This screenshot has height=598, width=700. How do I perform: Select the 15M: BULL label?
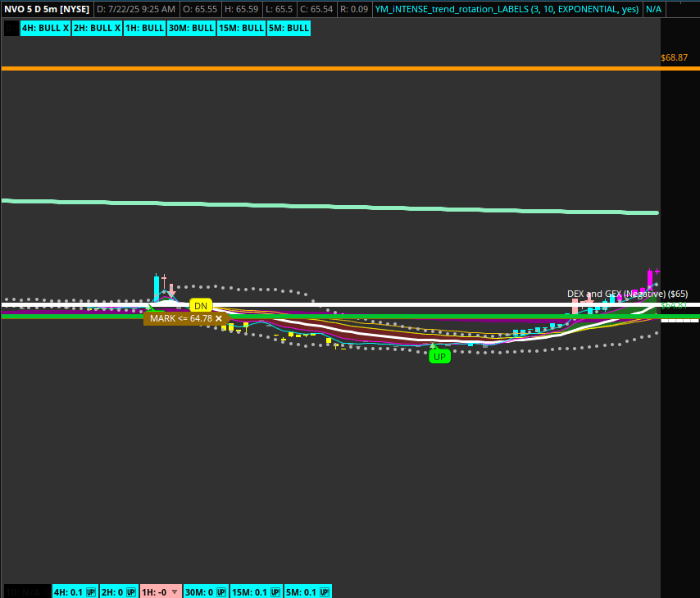(241, 28)
